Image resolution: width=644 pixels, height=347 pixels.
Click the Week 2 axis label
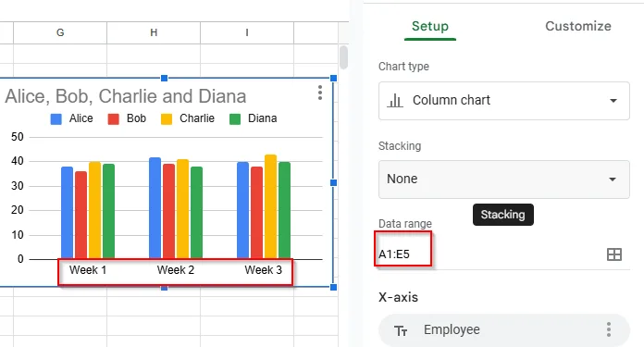(x=176, y=270)
